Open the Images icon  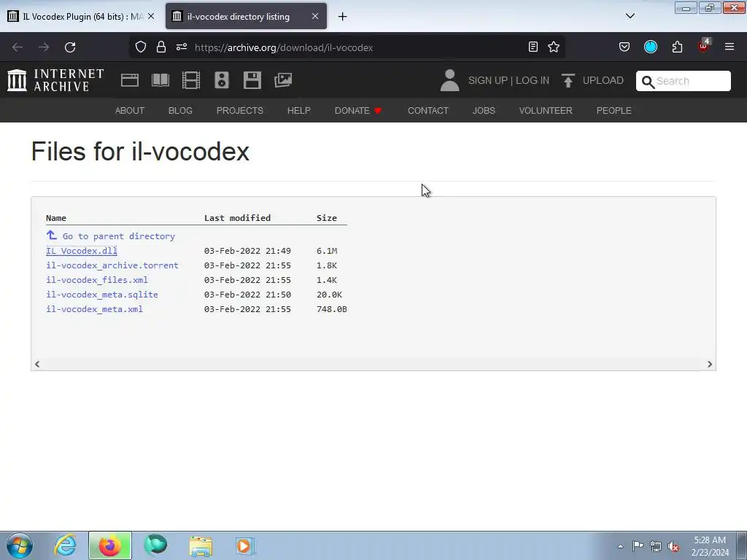(283, 80)
